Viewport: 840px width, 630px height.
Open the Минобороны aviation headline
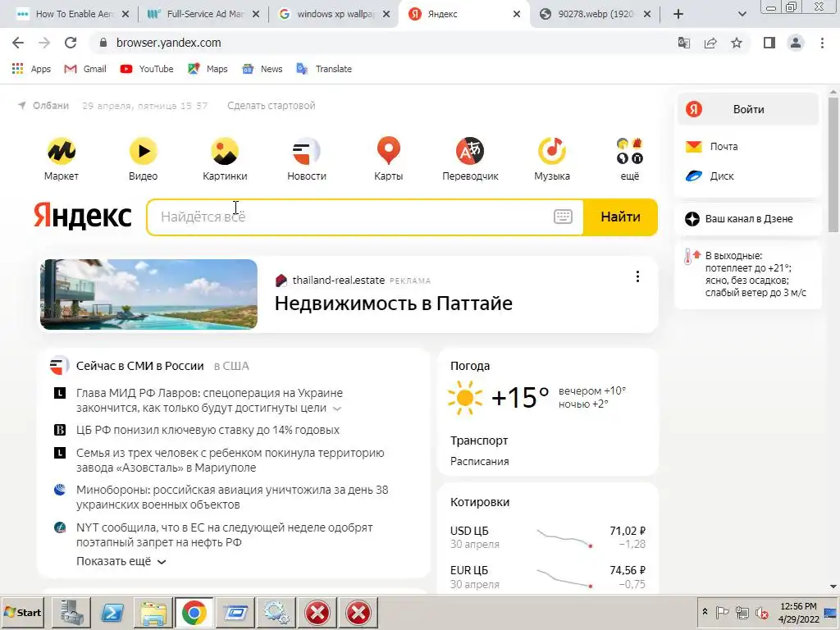[232, 497]
